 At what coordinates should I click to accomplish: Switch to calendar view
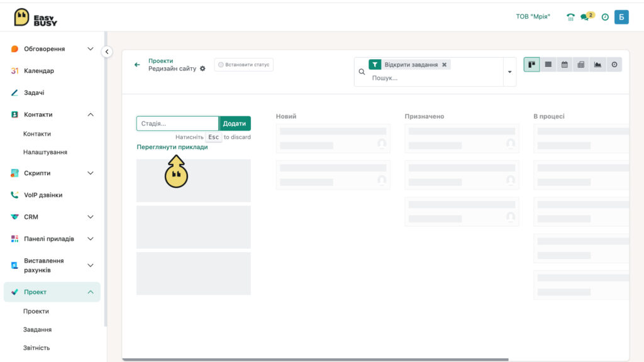(564, 65)
